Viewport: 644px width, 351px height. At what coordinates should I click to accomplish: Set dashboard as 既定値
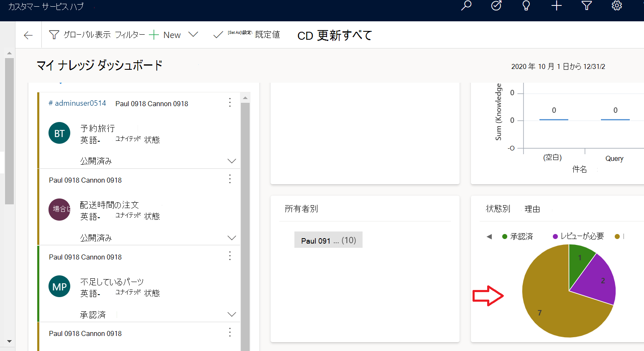coord(247,35)
